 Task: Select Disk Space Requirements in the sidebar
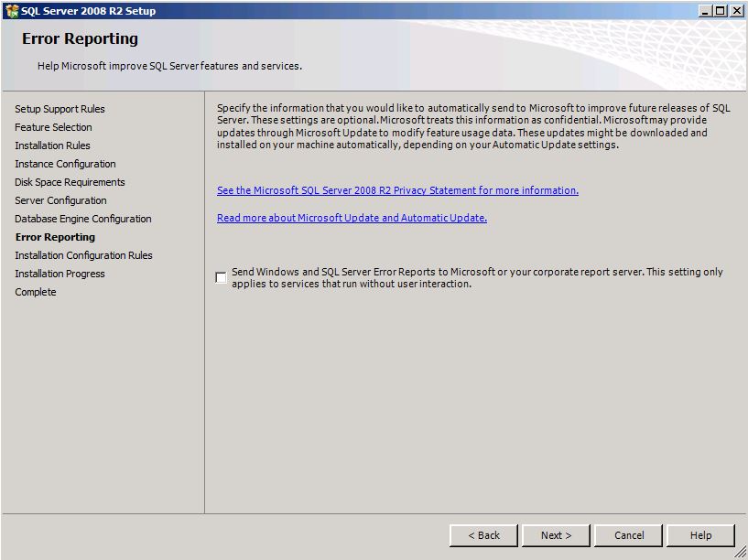pos(70,181)
